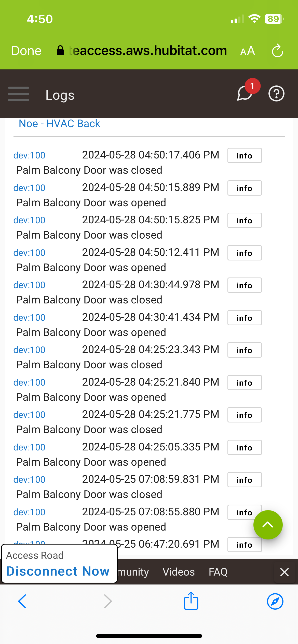Tap Done to close the browser

tap(26, 51)
